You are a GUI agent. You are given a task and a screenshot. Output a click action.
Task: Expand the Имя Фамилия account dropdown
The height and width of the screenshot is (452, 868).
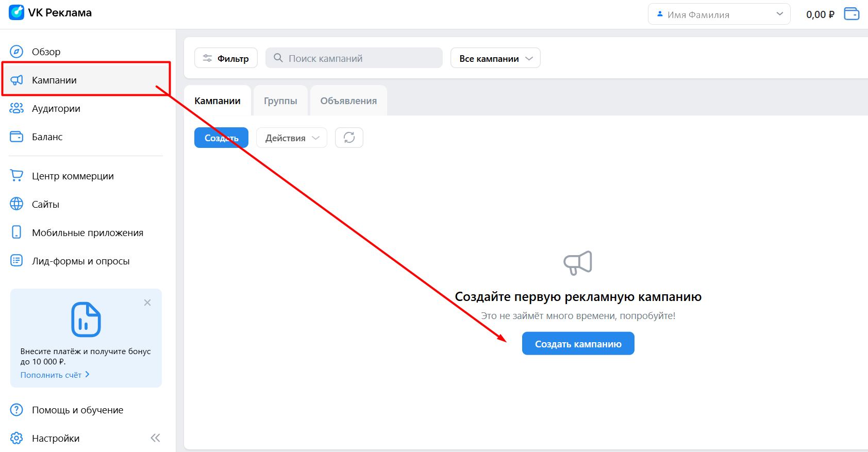[x=719, y=14]
